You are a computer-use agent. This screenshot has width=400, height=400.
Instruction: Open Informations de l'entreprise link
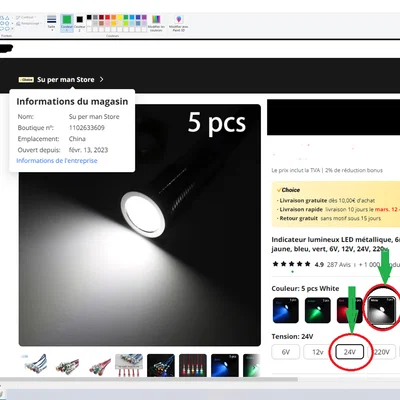[x=57, y=161]
